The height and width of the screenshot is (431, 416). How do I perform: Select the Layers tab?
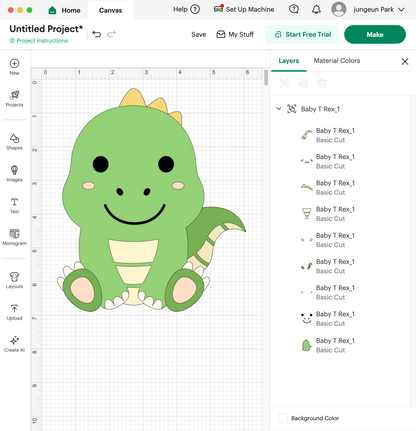(289, 61)
